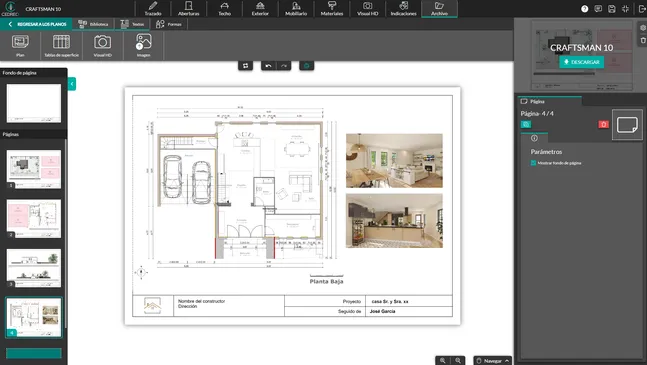Viewport: 647px width, 365px height.
Task: Open the Mobiliario tool menu
Action: [x=296, y=9]
